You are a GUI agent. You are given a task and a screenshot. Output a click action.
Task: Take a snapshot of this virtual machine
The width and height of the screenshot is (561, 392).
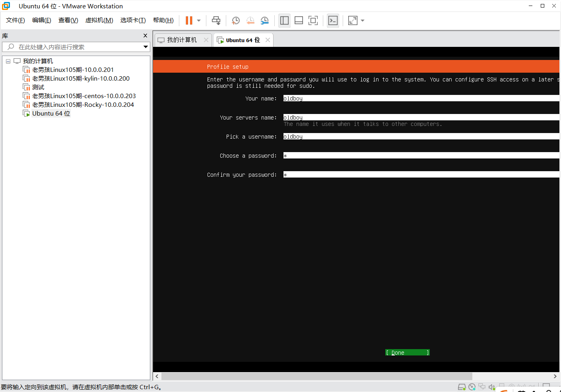(x=236, y=21)
